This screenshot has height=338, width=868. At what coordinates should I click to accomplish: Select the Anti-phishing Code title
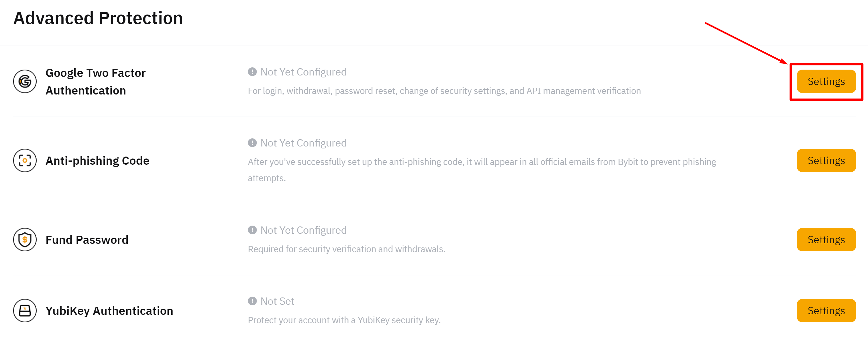[97, 161]
